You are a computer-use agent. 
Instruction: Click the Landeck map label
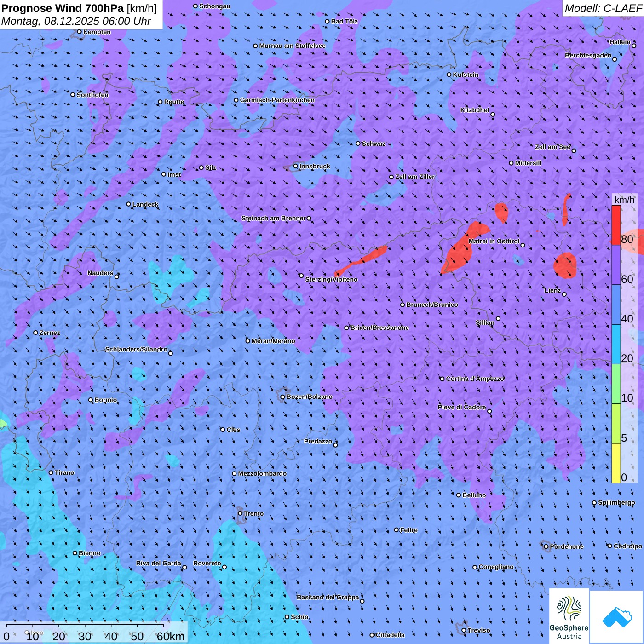[145, 204]
